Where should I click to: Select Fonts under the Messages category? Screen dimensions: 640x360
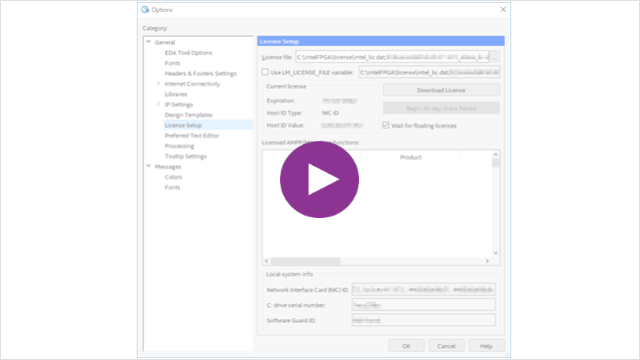[172, 187]
